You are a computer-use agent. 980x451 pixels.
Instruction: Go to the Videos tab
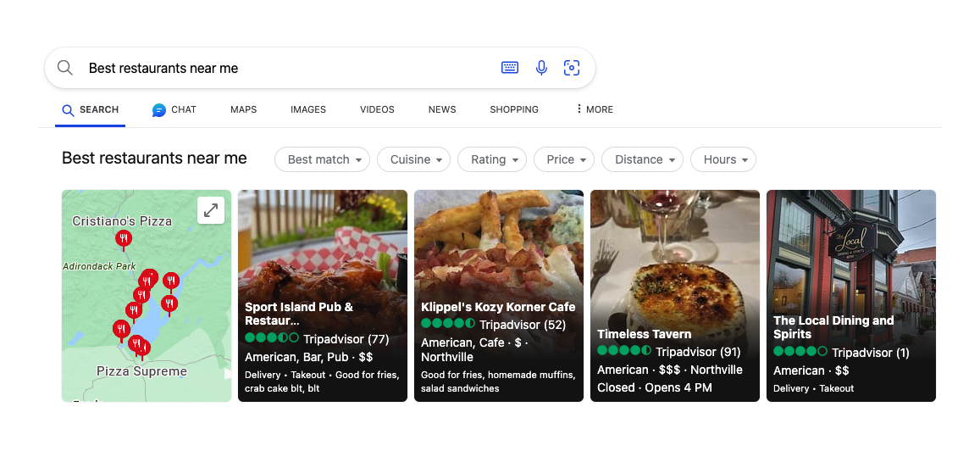(x=377, y=109)
